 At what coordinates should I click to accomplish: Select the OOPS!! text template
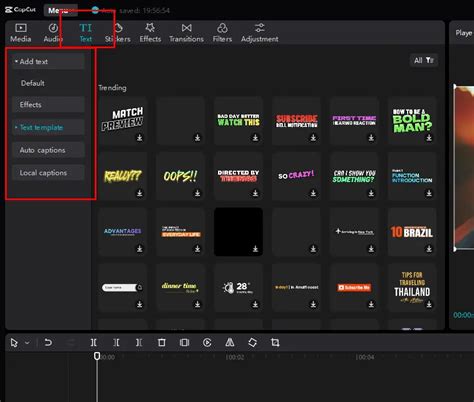pos(180,175)
